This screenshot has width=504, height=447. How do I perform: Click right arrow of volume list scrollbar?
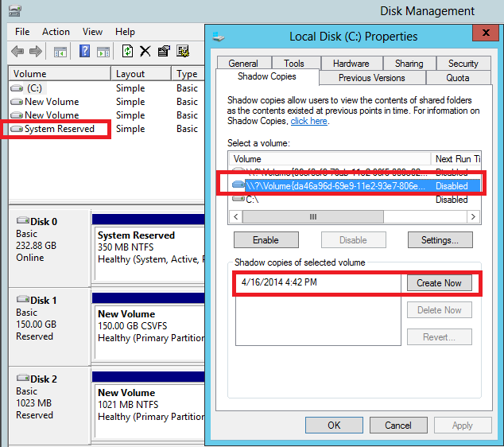point(474,216)
